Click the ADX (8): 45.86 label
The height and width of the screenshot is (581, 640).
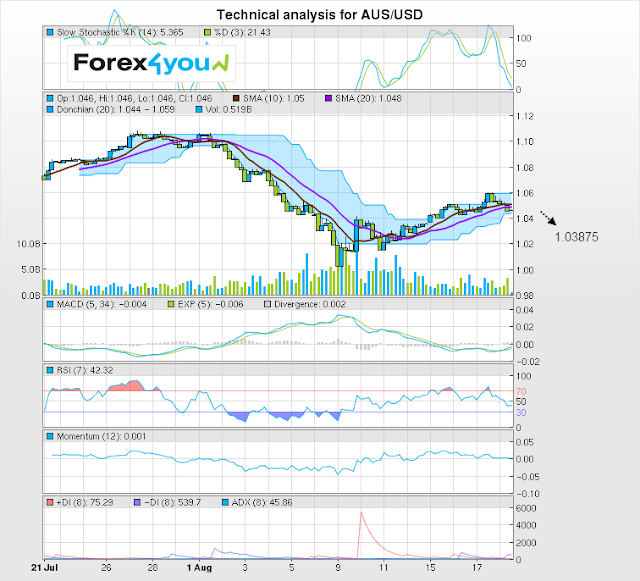tap(262, 503)
